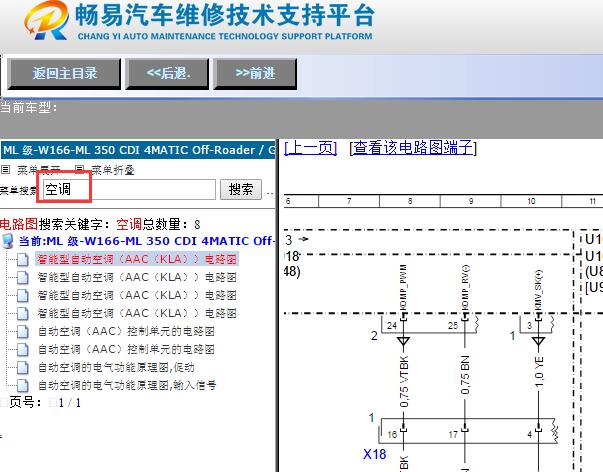Click the document icon of the fourth 智能型自动空调 row
Screen dimensions: 603x472
23,314
